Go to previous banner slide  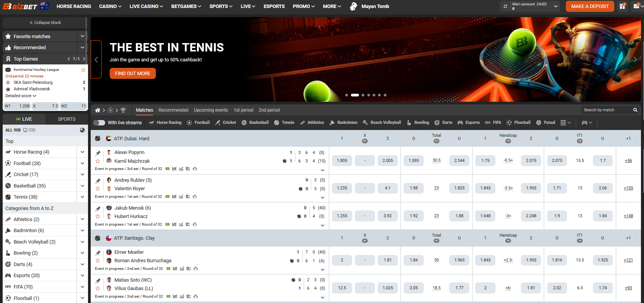click(96, 59)
